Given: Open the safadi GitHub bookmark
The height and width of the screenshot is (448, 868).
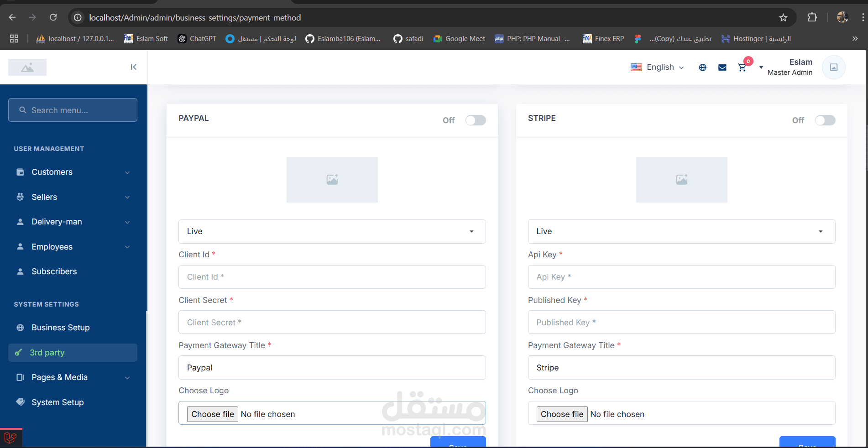Looking at the screenshot, I should (x=408, y=39).
